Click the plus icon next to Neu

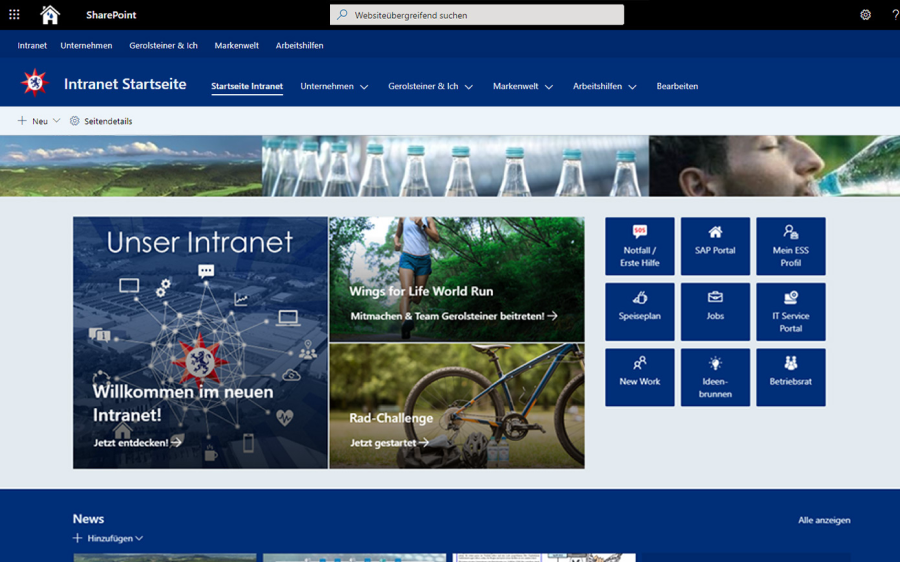click(x=22, y=121)
